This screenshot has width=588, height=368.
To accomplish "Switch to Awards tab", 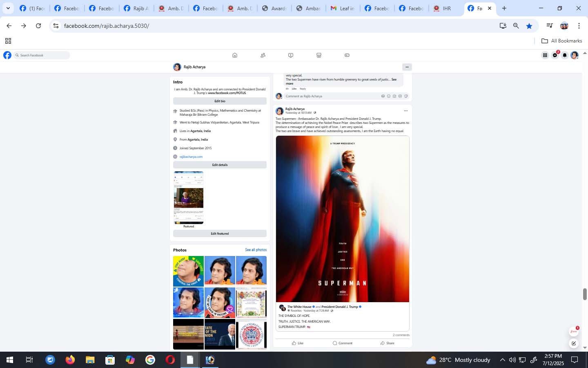I will pos(274,8).
